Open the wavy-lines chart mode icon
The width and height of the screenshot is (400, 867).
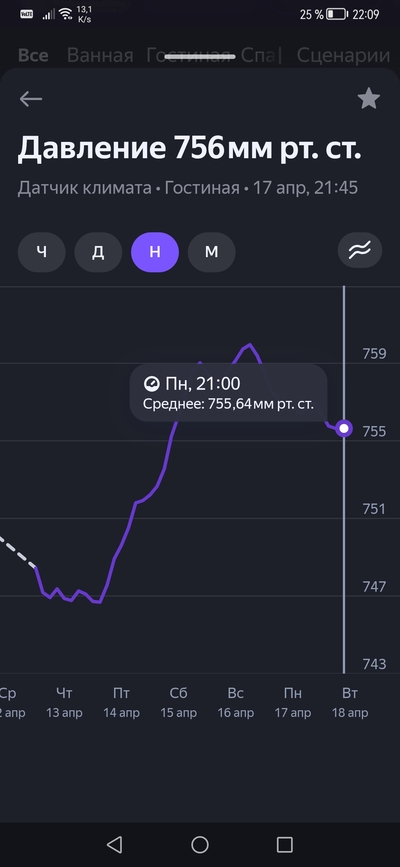tap(362, 252)
